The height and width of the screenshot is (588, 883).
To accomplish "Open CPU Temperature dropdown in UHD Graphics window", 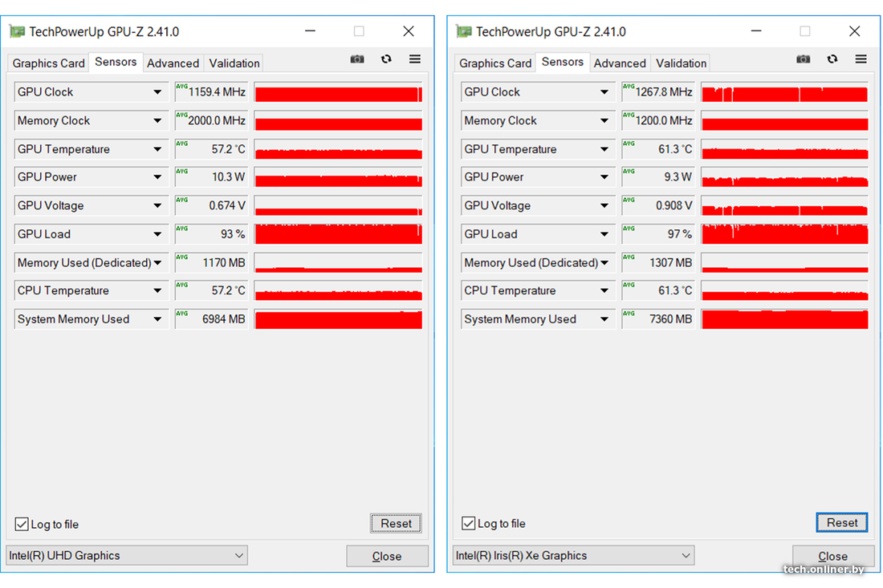I will coord(92,291).
